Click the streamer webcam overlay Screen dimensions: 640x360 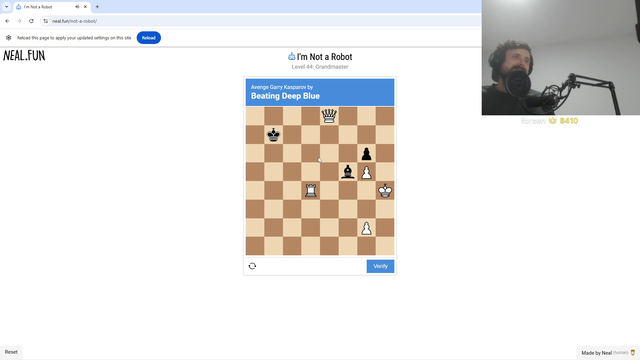pyautogui.click(x=561, y=58)
